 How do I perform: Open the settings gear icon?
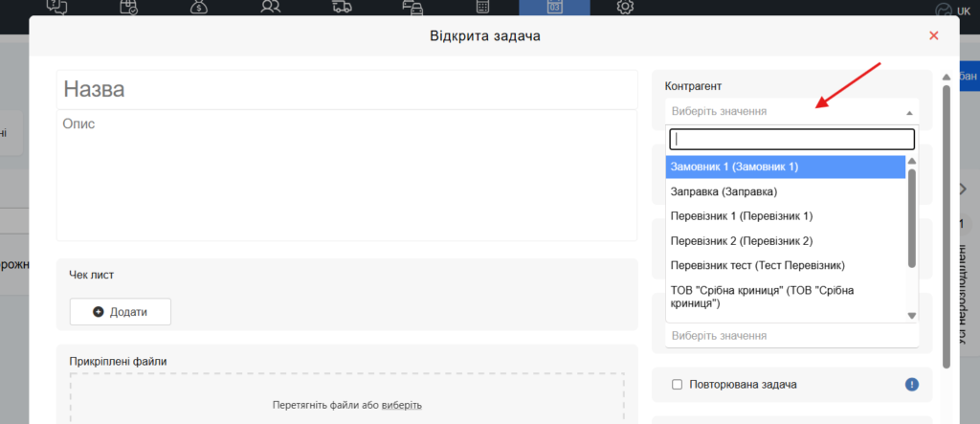(625, 7)
